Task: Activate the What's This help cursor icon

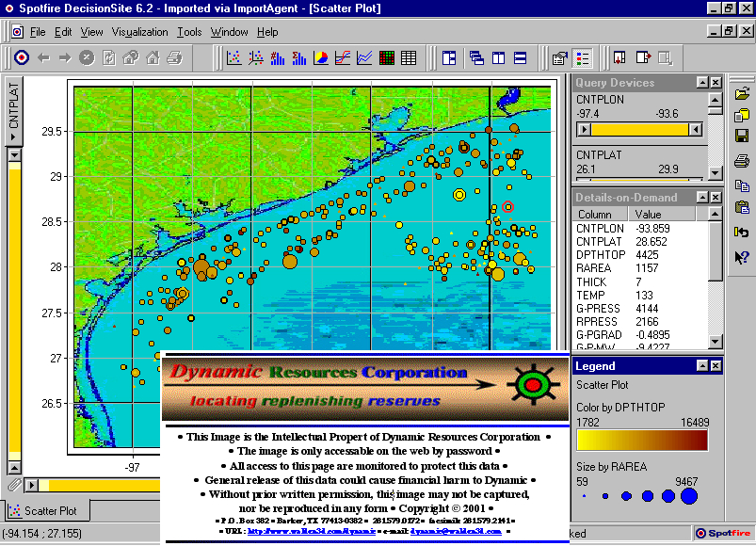Action: [x=742, y=256]
